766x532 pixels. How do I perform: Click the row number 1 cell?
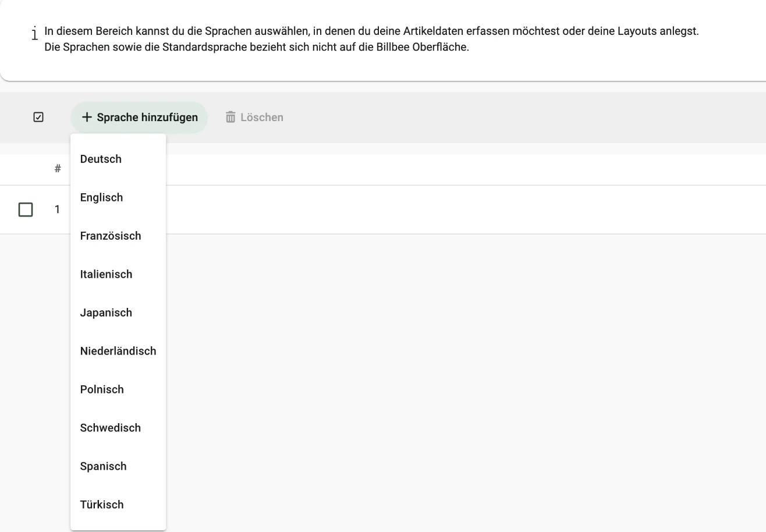click(x=57, y=210)
